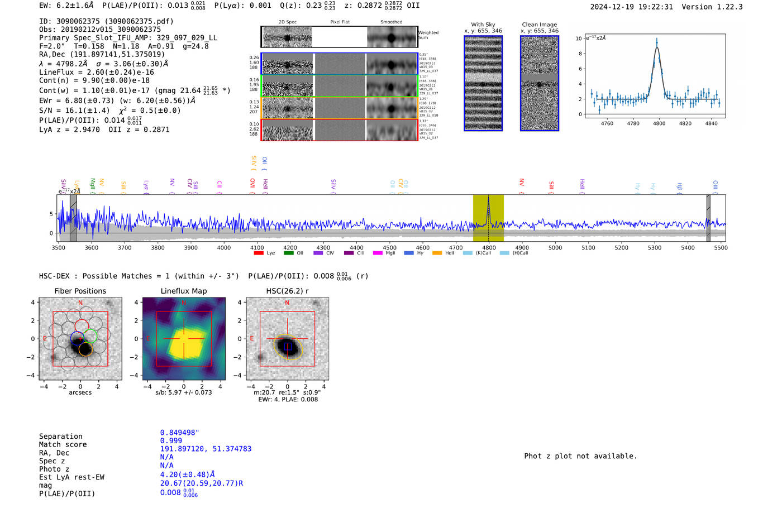The image size is (782, 532).
Task: Click the Match score value 0.999
Action: coord(171,441)
